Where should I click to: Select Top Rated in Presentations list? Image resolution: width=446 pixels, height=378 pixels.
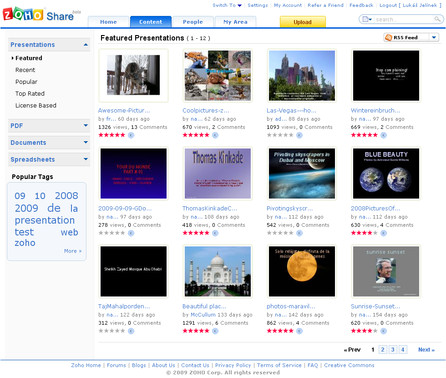click(x=30, y=94)
